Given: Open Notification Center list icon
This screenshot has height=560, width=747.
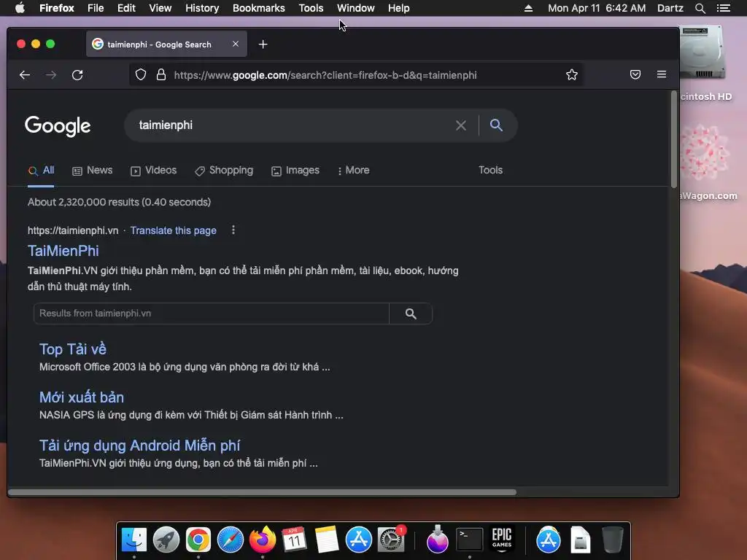Looking at the screenshot, I should click(724, 8).
